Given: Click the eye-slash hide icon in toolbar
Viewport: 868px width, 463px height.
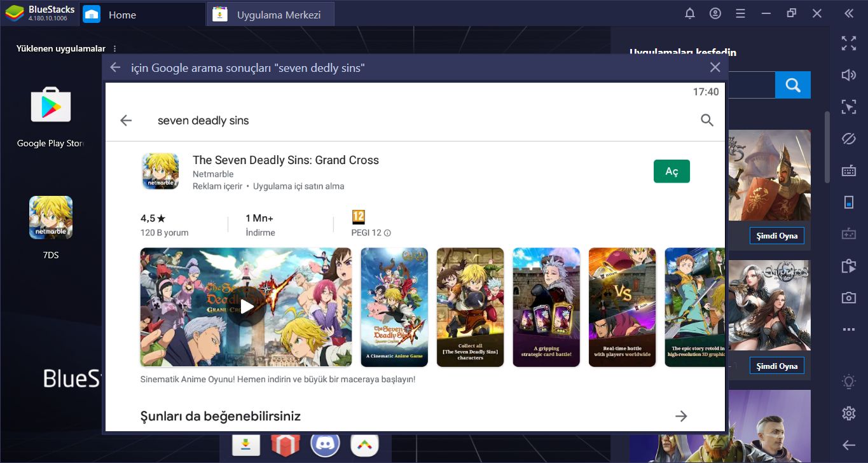Looking at the screenshot, I should click(849, 139).
